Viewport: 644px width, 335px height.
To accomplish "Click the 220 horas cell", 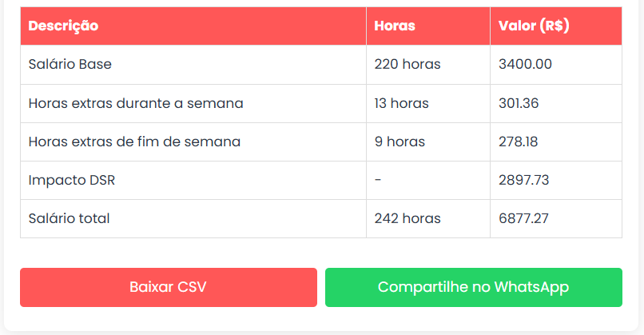I will coord(407,65).
